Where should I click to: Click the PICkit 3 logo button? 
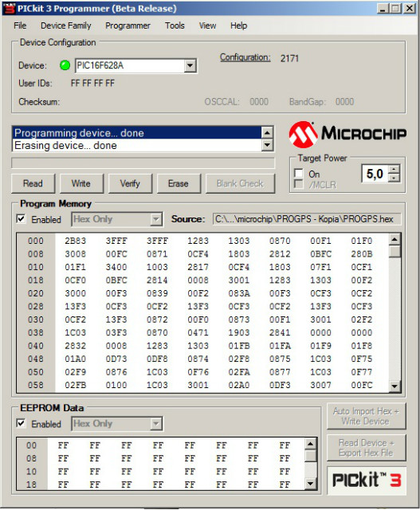[367, 480]
